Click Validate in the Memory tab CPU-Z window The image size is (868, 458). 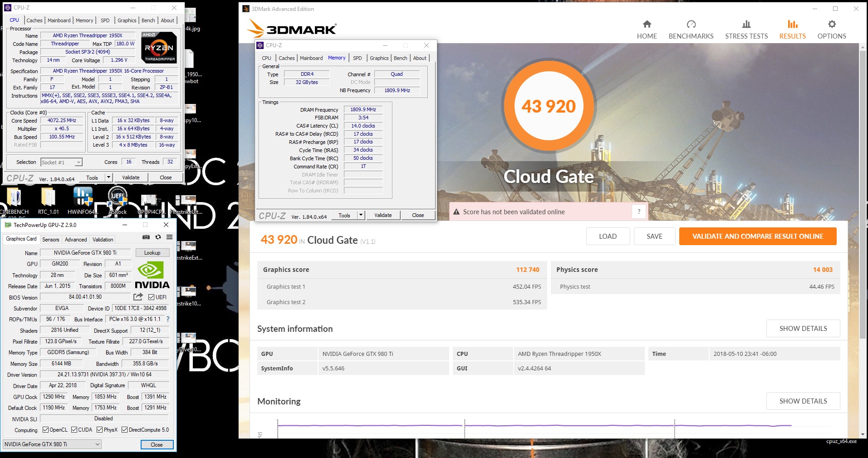(383, 215)
